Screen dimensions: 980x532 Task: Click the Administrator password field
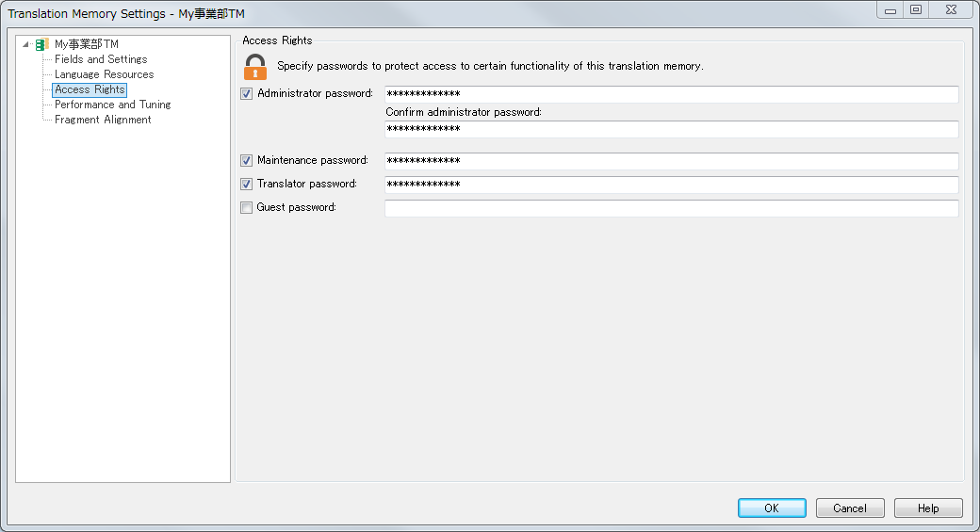coord(671,94)
